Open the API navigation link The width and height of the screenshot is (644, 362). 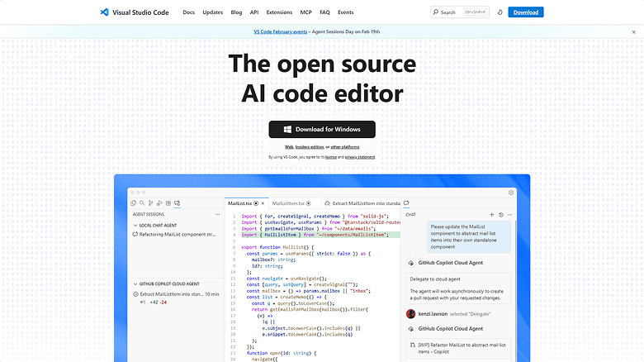click(x=254, y=12)
